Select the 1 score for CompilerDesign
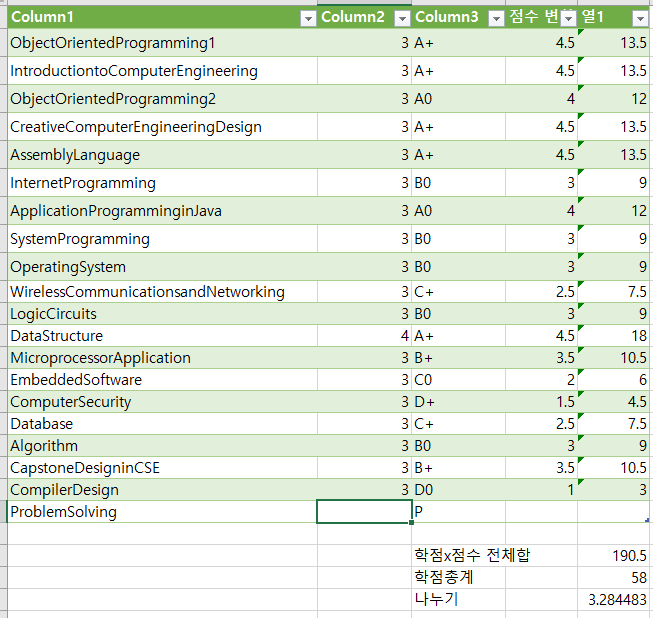This screenshot has width=653, height=618. (x=541, y=490)
